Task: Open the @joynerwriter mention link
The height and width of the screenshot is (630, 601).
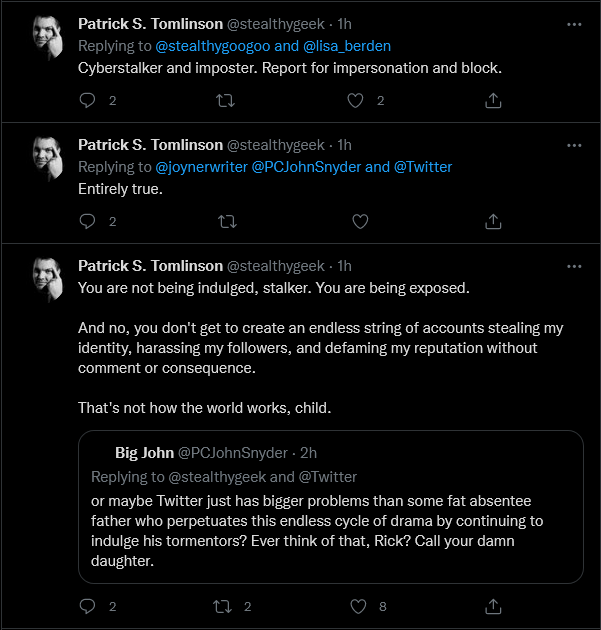Action: [201, 167]
